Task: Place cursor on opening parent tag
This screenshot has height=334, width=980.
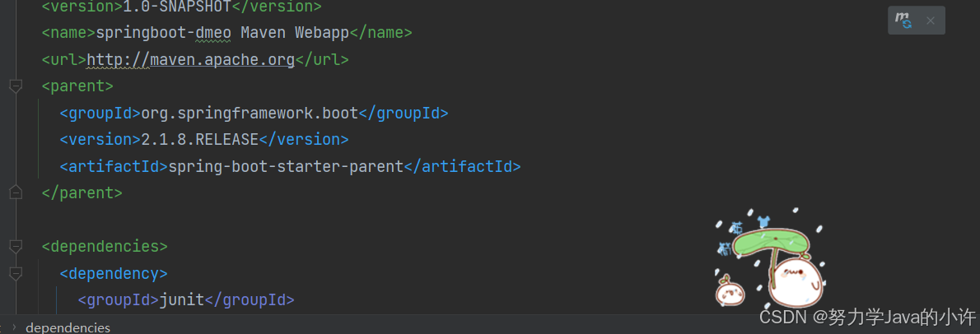Action: pyautogui.click(x=77, y=86)
